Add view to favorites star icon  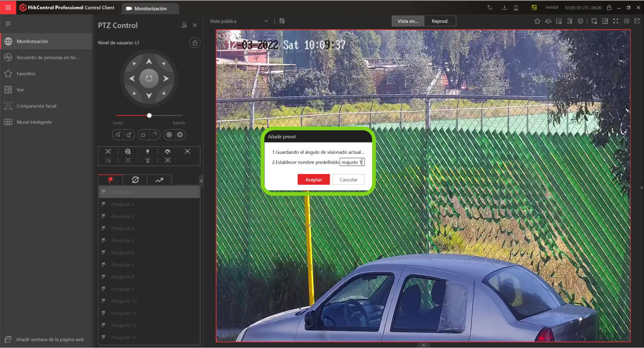pyautogui.click(x=537, y=21)
